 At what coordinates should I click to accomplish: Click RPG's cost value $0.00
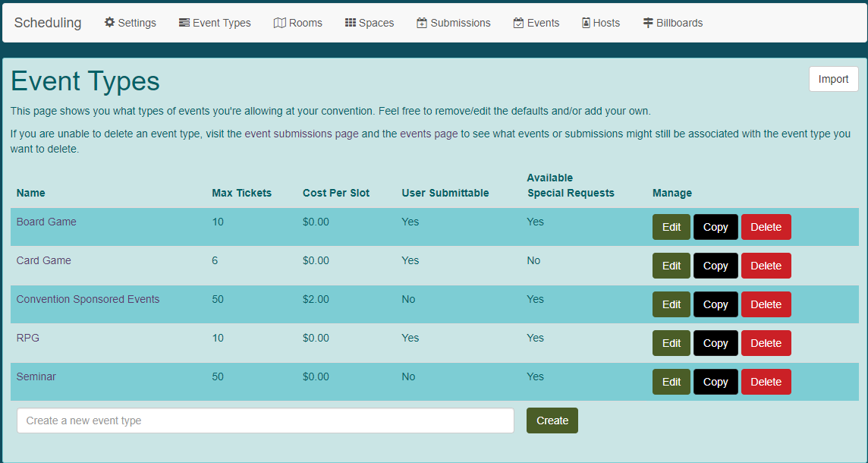click(316, 338)
